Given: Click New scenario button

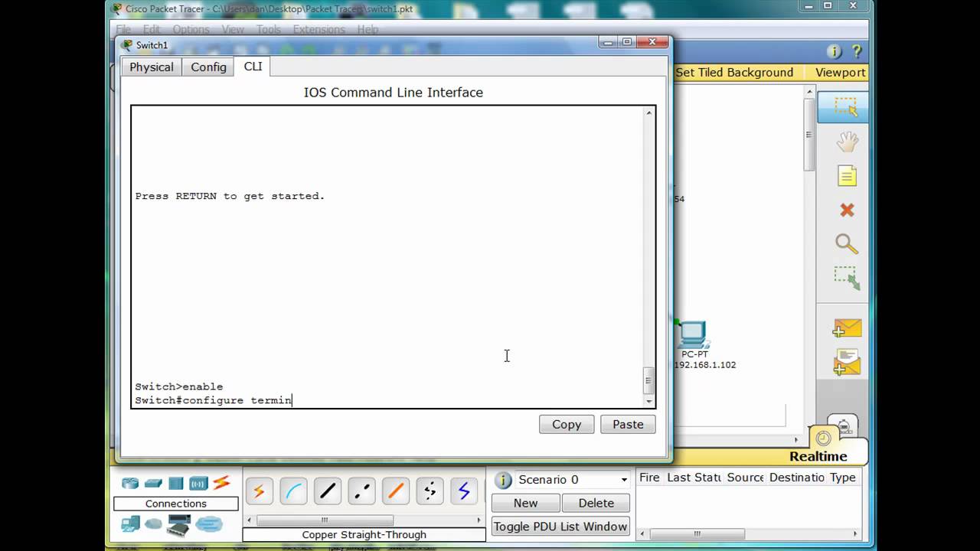Looking at the screenshot, I should (525, 503).
